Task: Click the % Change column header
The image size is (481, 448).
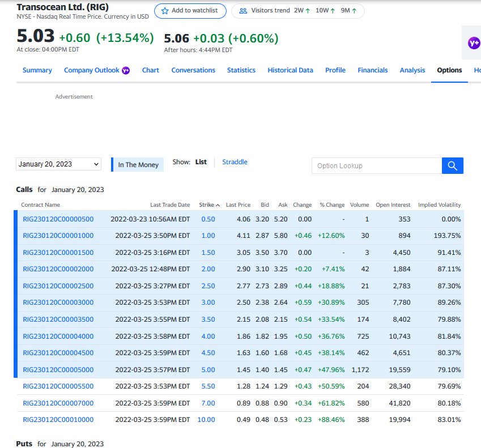Action: click(332, 205)
